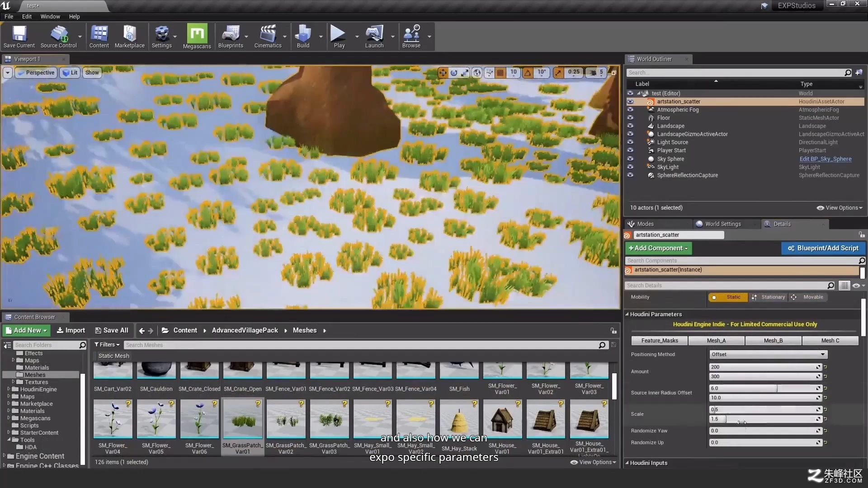Screen dimensions: 868x488
Task: Set mobility to Stationary
Action: (768, 297)
